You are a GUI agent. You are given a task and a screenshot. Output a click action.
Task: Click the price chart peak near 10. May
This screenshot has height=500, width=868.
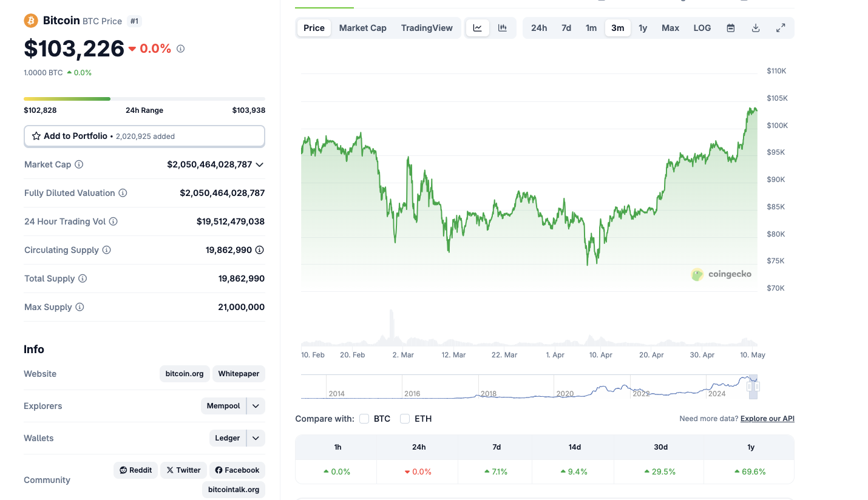pyautogui.click(x=751, y=110)
